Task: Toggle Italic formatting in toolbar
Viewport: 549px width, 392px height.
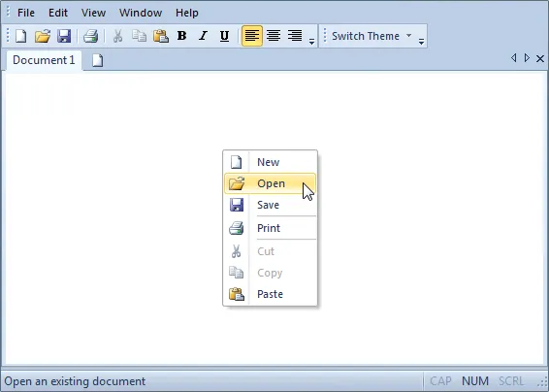Action: (x=203, y=36)
